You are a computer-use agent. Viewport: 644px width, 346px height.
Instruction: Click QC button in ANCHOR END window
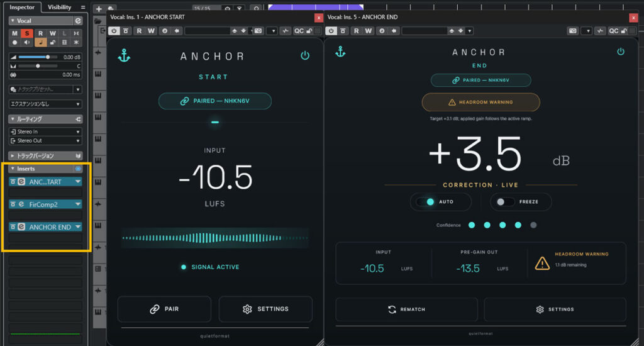click(614, 31)
